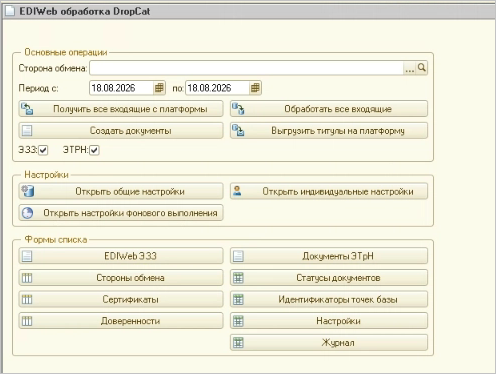Click the table icon on Журнал
This screenshot has width=496, height=374.
pyautogui.click(x=238, y=343)
